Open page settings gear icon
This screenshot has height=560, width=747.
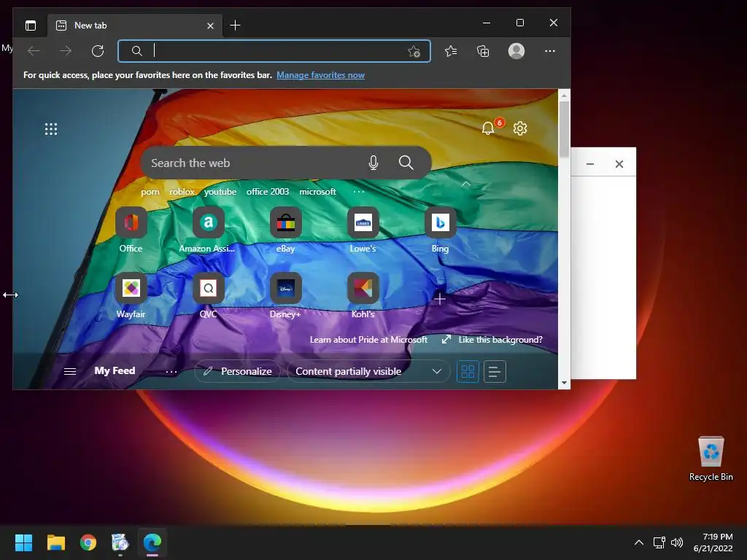(x=520, y=128)
